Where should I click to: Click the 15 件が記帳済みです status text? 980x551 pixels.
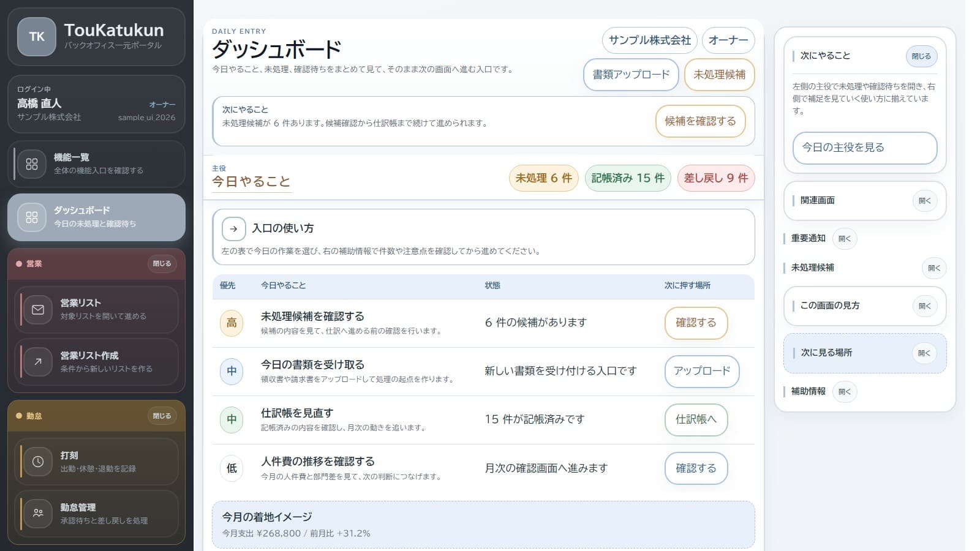[535, 419]
